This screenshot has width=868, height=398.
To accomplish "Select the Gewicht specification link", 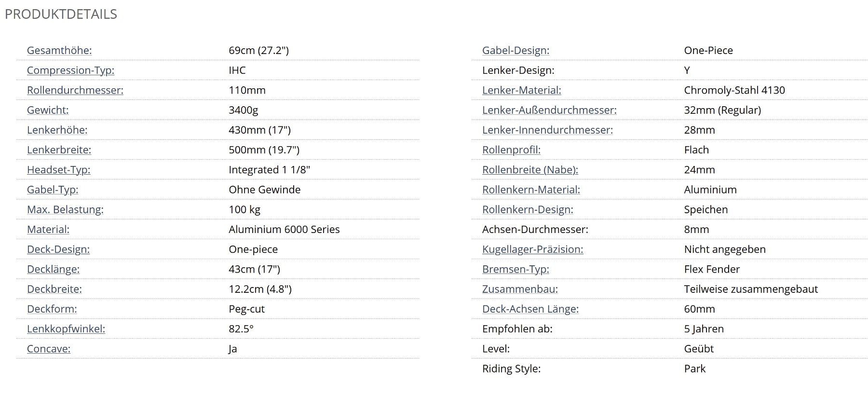I will coord(48,110).
